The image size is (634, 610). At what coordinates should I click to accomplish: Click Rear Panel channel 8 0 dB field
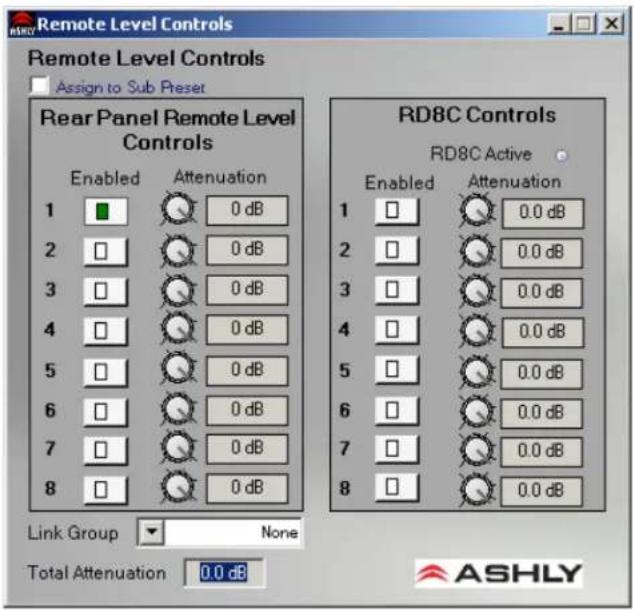point(247,489)
